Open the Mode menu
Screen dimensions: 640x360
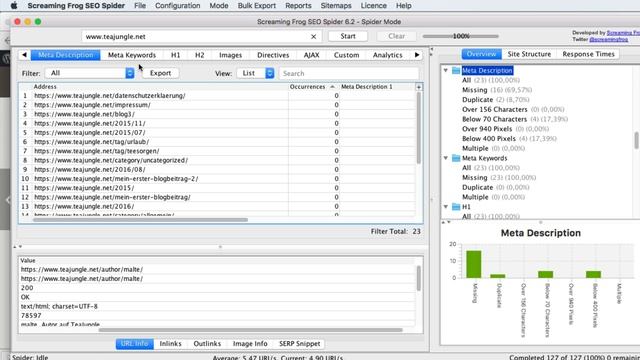219,6
